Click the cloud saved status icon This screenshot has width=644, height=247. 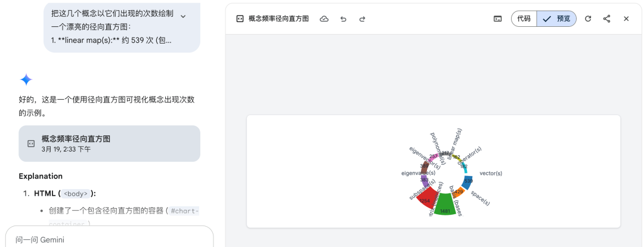pyautogui.click(x=324, y=19)
